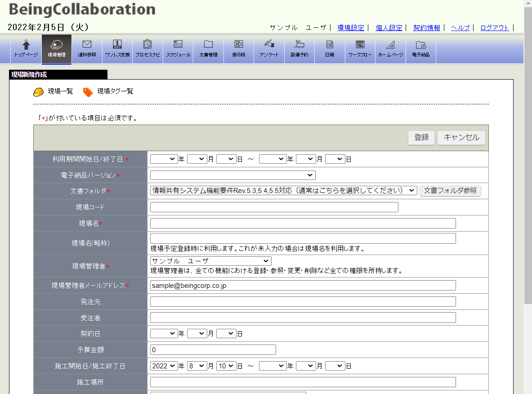Click 文書フォルダ参照 button
Viewport: 532px width, 394px height.
point(450,191)
